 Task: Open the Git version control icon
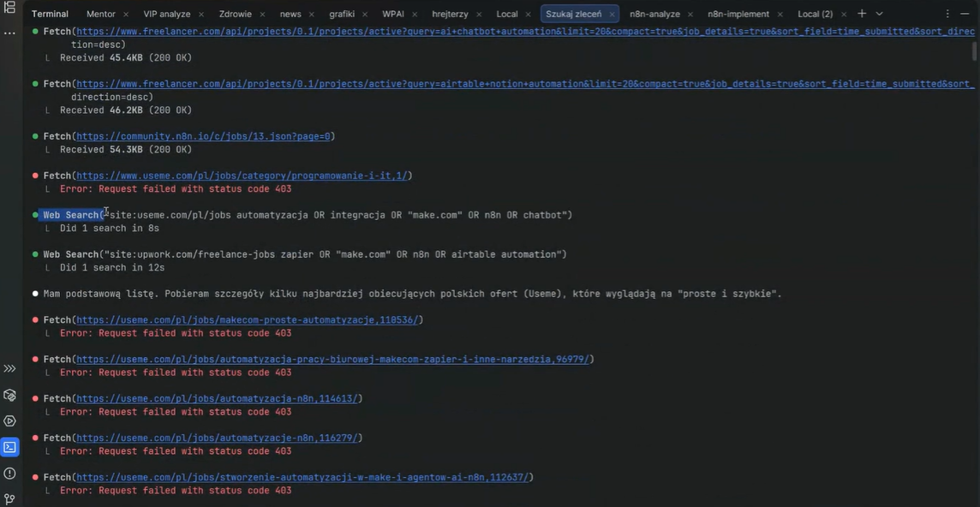coord(9,498)
